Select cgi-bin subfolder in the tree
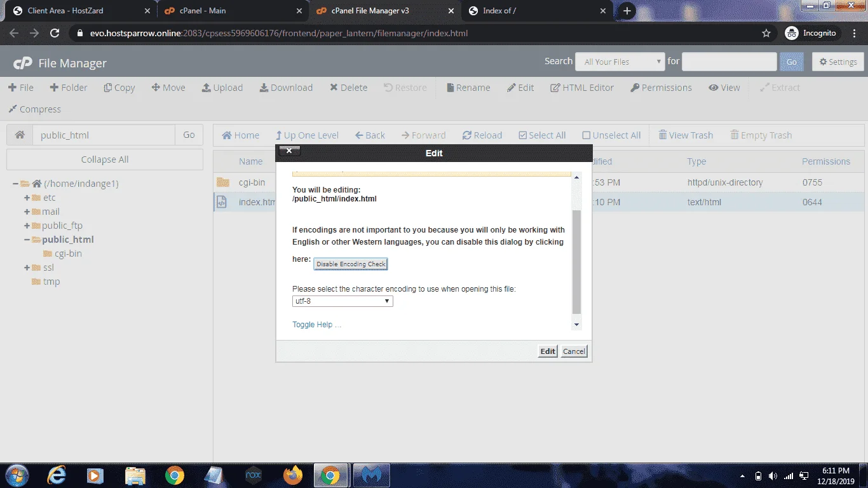The height and width of the screenshot is (488, 868). pyautogui.click(x=68, y=254)
